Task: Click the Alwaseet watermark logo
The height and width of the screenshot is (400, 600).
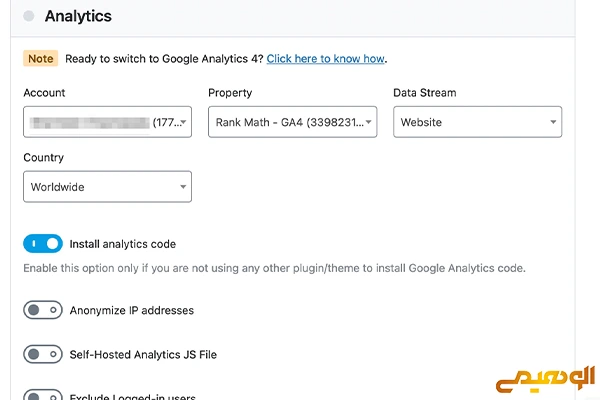Action: (x=545, y=379)
